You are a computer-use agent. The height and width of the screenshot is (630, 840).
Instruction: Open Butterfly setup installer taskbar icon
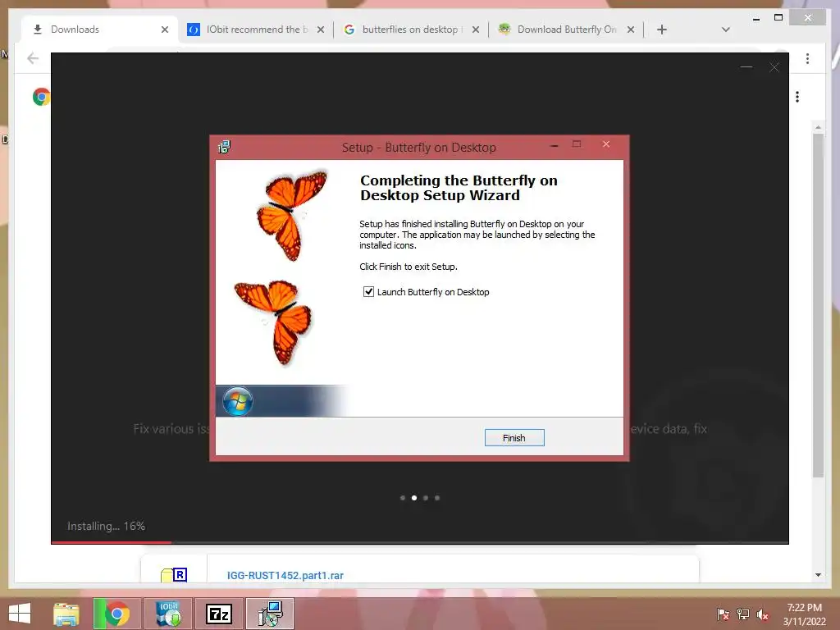[269, 614]
